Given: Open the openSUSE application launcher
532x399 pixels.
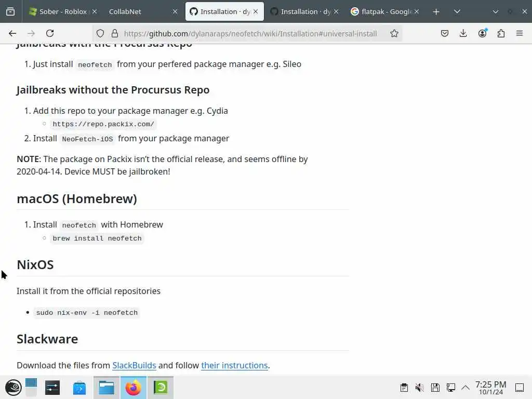Looking at the screenshot, I should 13,388.
